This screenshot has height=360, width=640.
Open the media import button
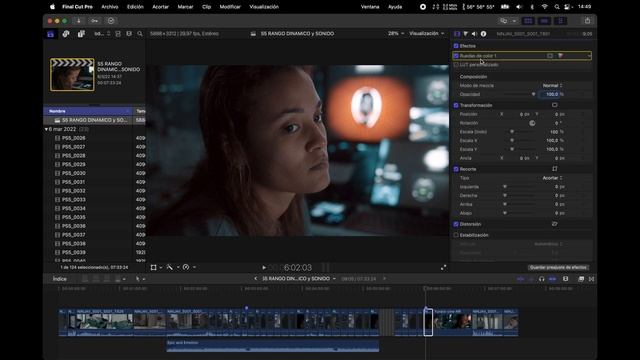click(x=78, y=21)
